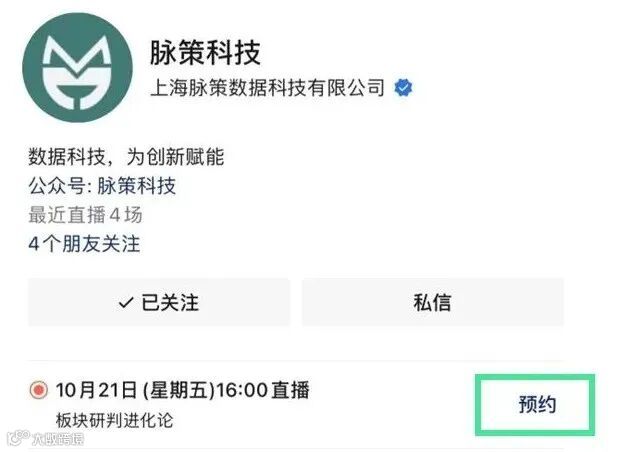Open the 脉策科技 round profile avatar
Viewport: 628px width, 452px height.
click(77, 67)
